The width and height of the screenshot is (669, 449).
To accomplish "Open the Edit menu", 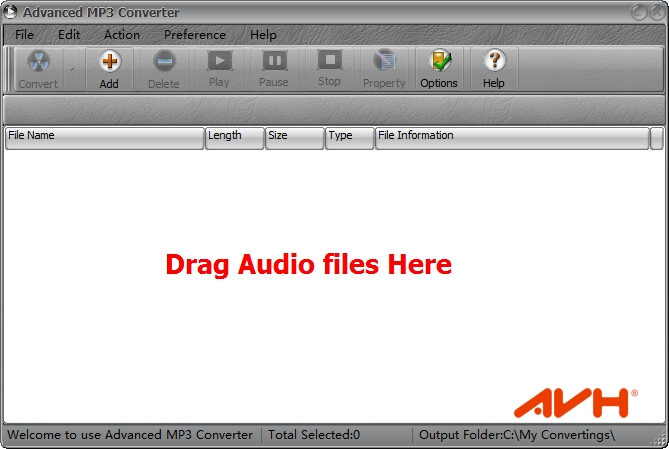I will [x=69, y=35].
